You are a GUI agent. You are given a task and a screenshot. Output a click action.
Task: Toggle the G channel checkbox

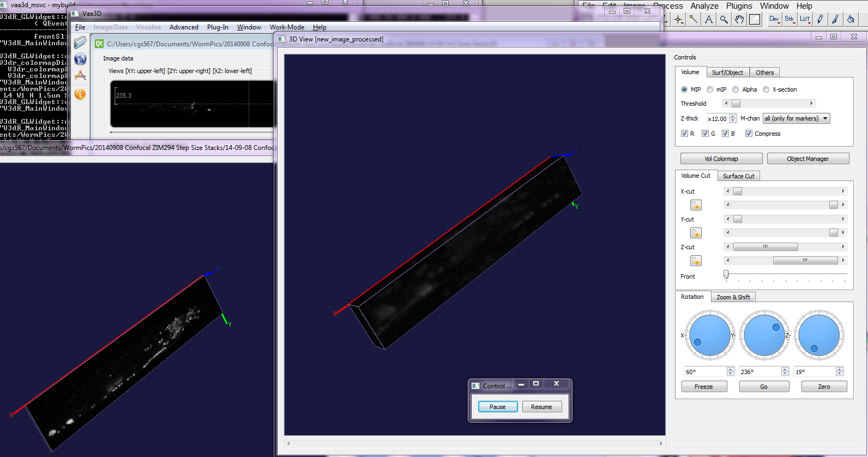coord(705,134)
